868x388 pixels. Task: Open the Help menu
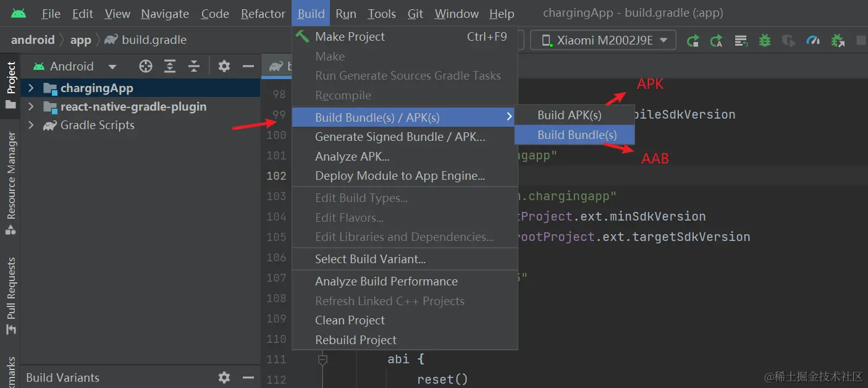[502, 14]
